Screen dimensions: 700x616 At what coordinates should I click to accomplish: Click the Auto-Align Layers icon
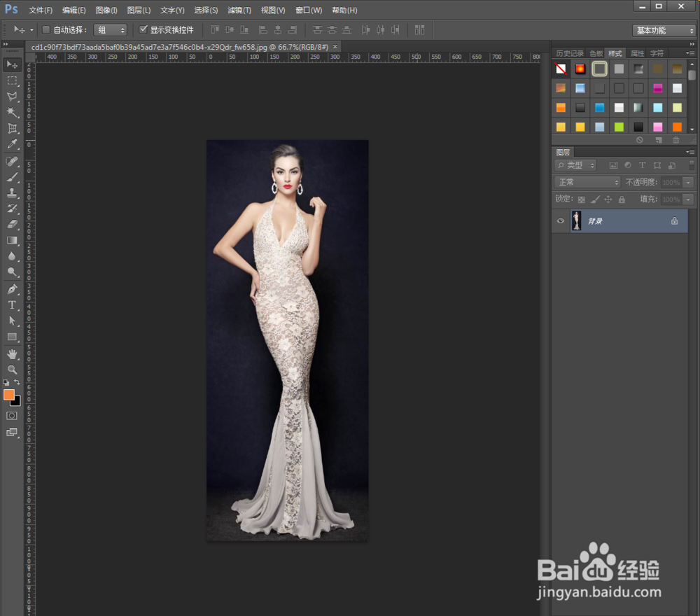click(x=419, y=30)
